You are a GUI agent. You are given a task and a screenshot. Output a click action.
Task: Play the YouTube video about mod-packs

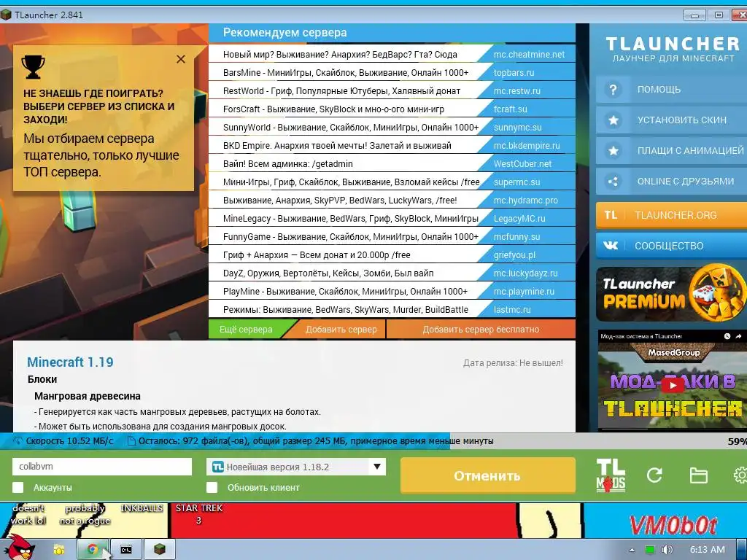click(672, 385)
